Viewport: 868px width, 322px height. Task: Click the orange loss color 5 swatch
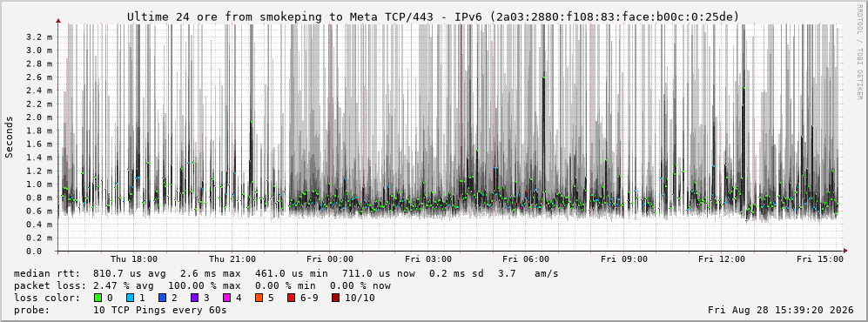click(x=259, y=299)
